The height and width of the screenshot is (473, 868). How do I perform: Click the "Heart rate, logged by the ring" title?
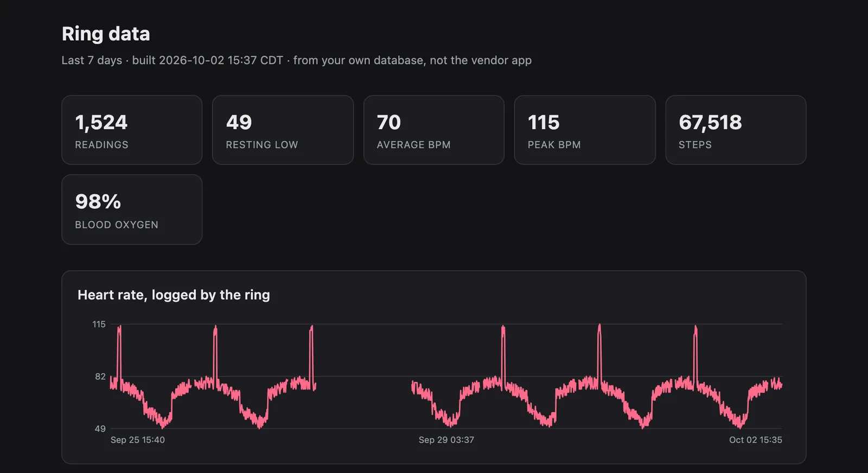coord(174,295)
